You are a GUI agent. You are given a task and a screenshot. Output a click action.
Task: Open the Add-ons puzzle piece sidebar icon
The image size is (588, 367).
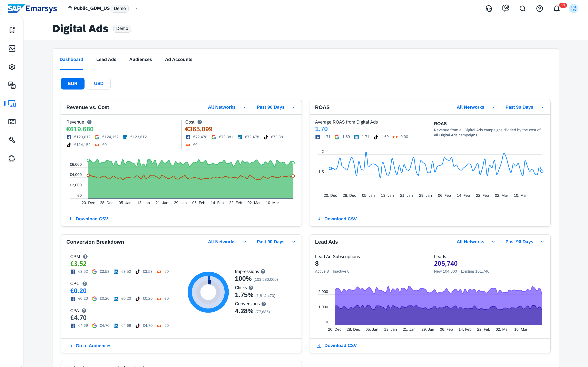click(x=12, y=158)
